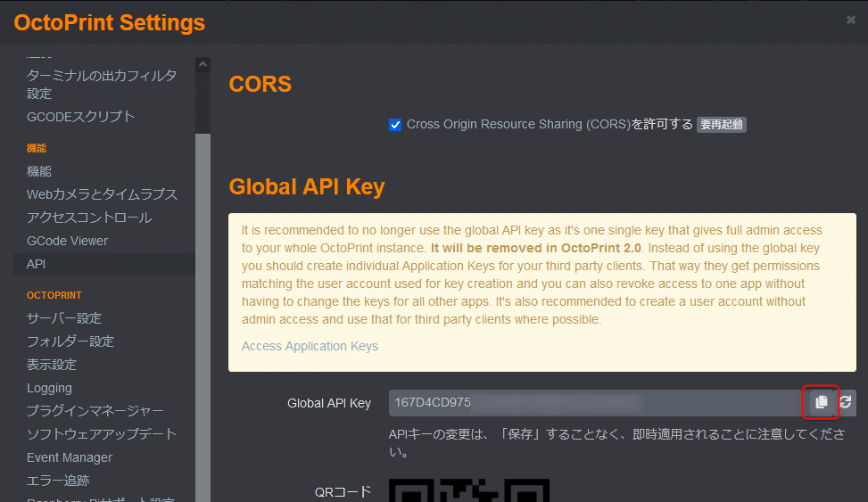Open エラー追跡 settings page
Viewport: 868px width, 502px height.
click(58, 481)
